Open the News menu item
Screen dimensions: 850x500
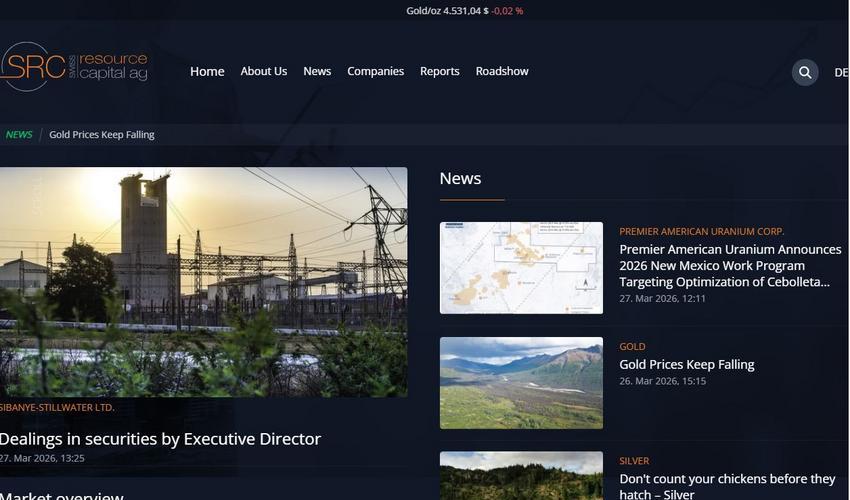click(x=317, y=71)
